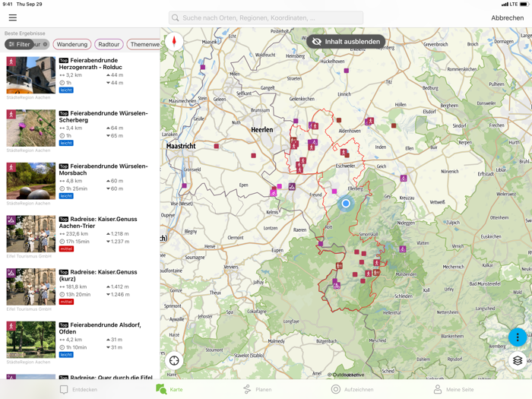Click the cycling badge on Aachen-Trier thumbnail
Image resolution: width=532 pixels, height=399 pixels.
[11, 220]
